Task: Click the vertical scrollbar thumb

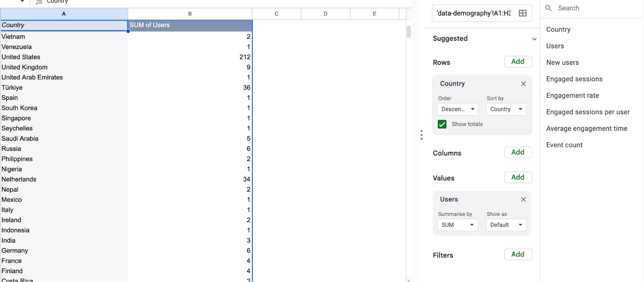Action: (409, 31)
